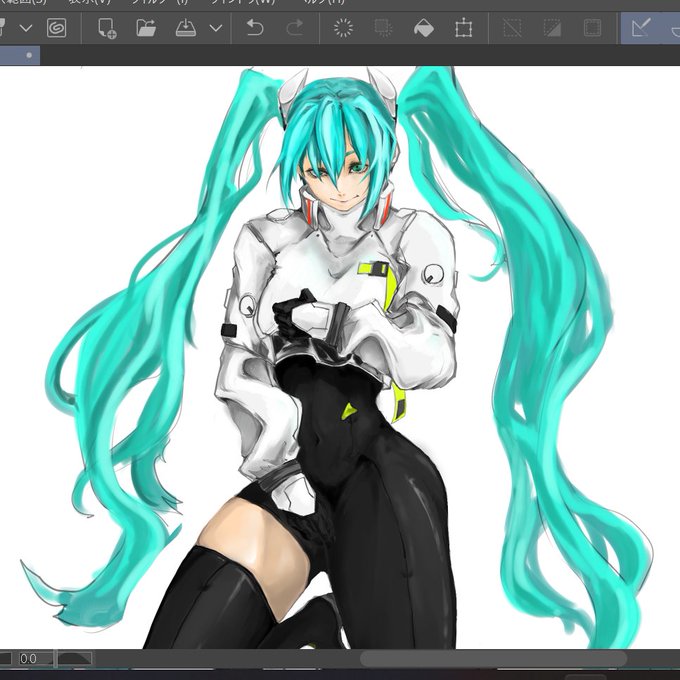Click the Open file folder icon
This screenshot has height=680, width=680.
coord(146,28)
